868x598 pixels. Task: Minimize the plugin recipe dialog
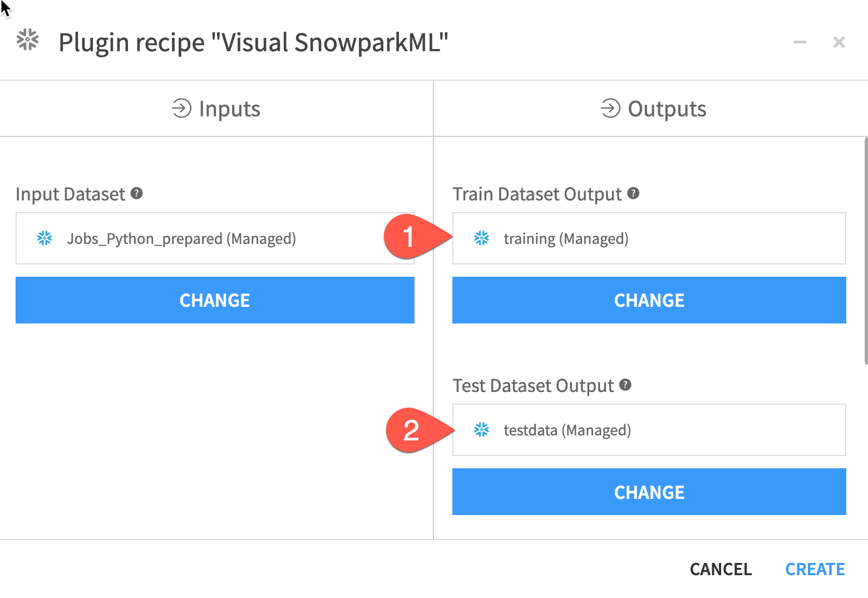pos(800,42)
